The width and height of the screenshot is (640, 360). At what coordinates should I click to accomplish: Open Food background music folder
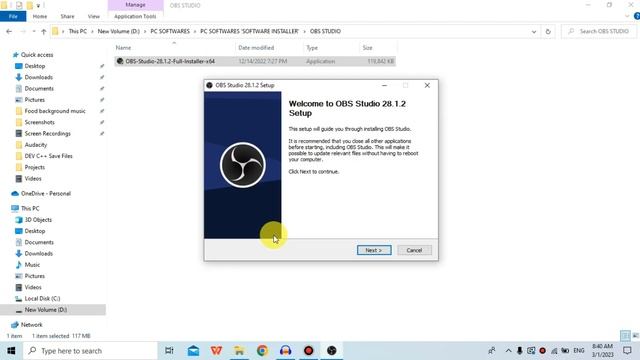tap(55, 111)
